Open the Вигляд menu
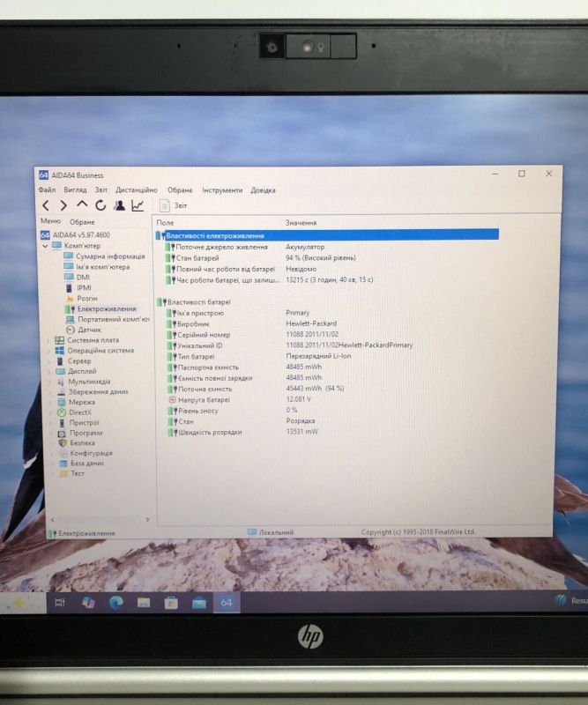Viewport: 588px width, 705px height. [75, 189]
